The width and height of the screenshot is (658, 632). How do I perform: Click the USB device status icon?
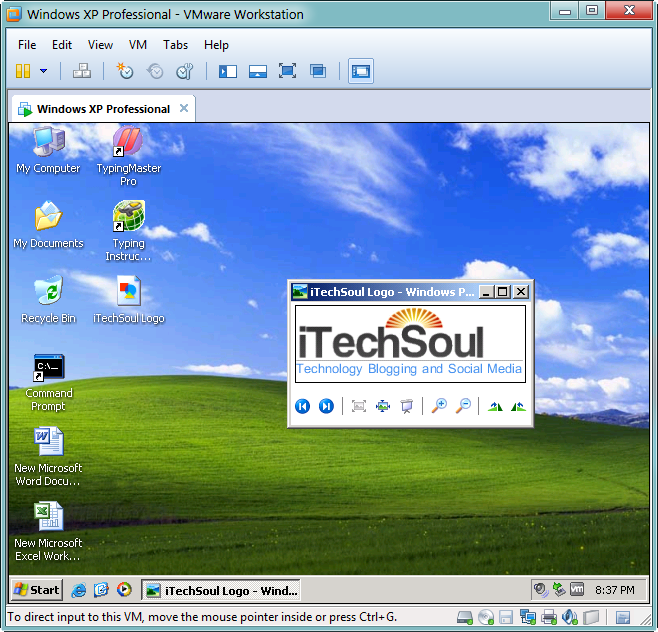pos(591,617)
